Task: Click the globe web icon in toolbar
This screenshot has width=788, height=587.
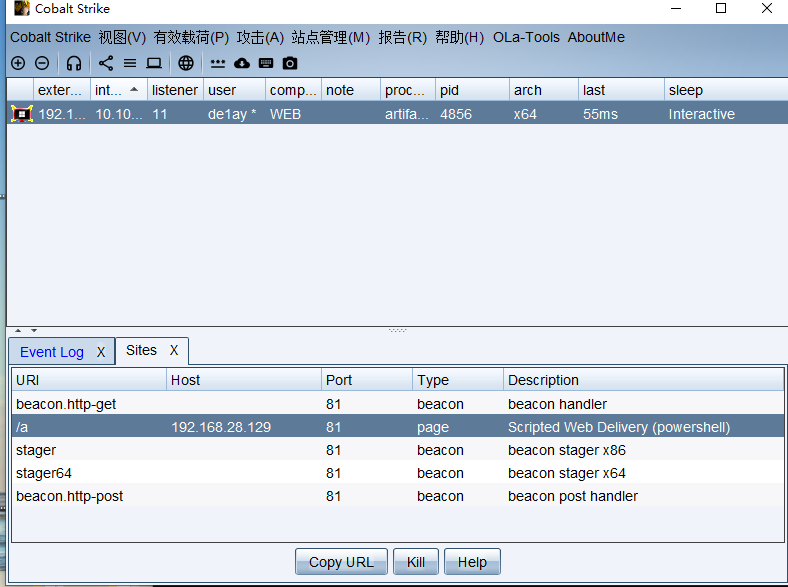Action: pos(186,63)
